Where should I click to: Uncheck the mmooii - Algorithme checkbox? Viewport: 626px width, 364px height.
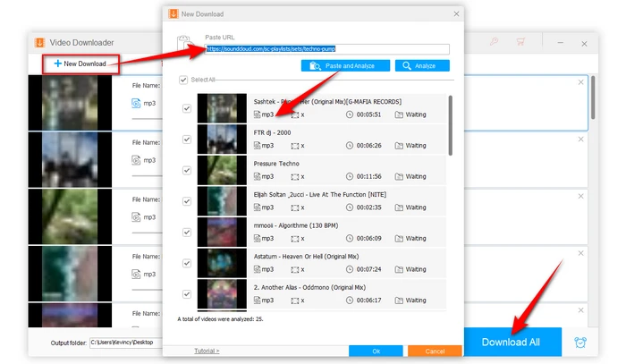click(186, 233)
